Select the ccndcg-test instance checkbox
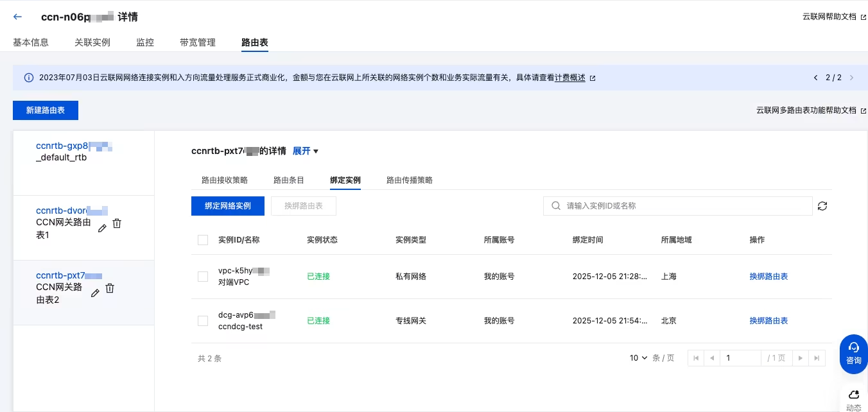This screenshot has height=412, width=868. [x=203, y=320]
